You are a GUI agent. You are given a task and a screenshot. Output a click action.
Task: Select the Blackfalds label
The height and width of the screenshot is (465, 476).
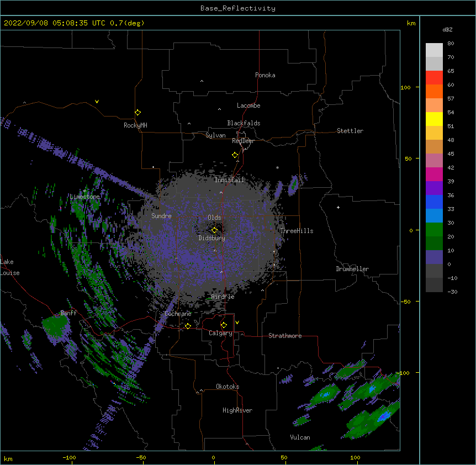click(x=244, y=123)
